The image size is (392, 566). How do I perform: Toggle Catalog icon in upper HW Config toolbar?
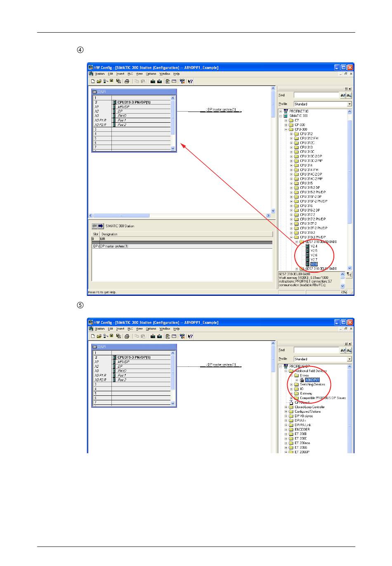pyautogui.click(x=168, y=81)
